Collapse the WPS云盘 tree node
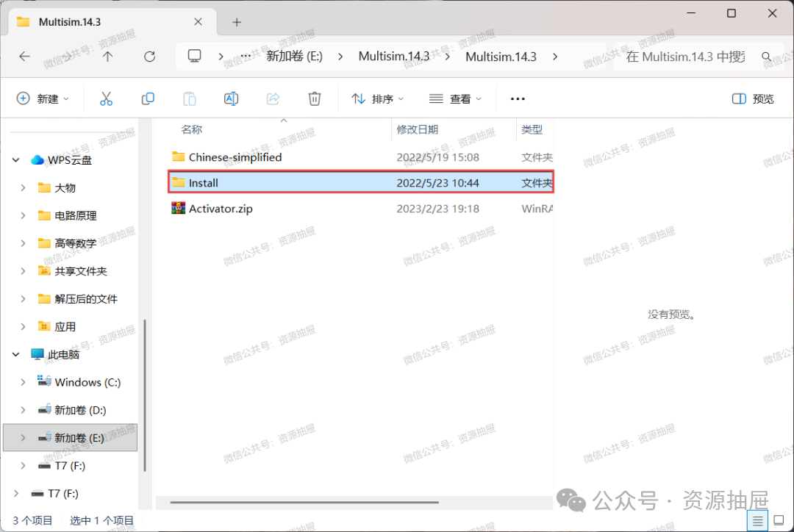Image resolution: width=794 pixels, height=532 pixels. pyautogui.click(x=15, y=160)
